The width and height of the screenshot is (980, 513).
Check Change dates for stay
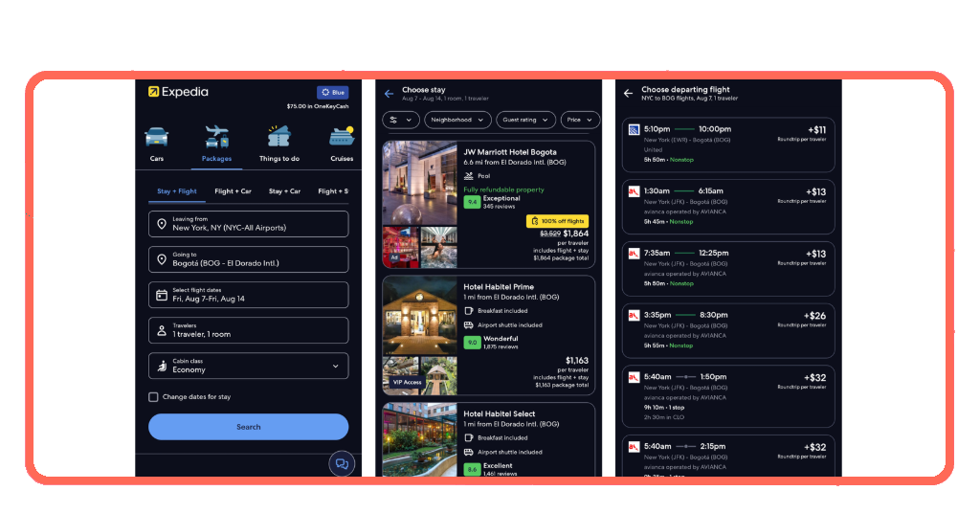[153, 397]
